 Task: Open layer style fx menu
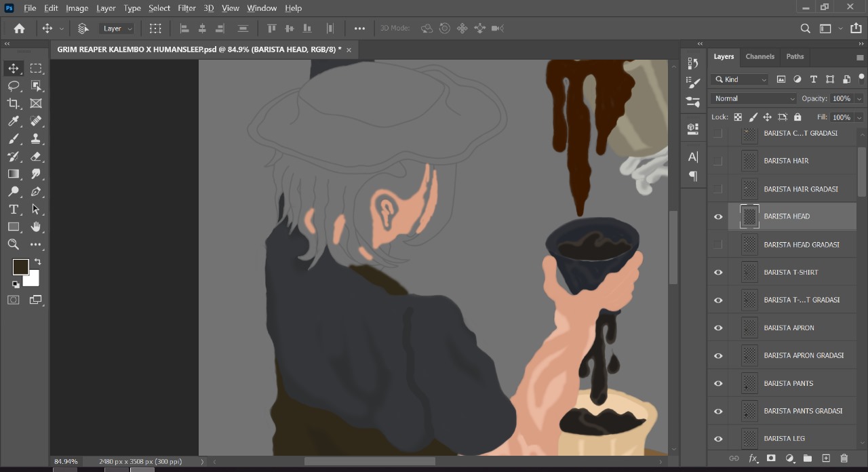[753, 458]
